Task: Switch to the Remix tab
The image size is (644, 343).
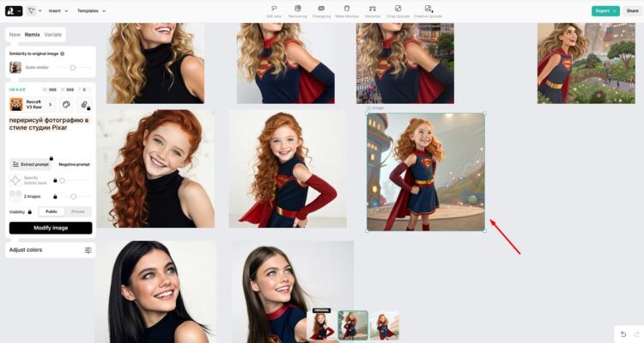Action: coord(32,34)
